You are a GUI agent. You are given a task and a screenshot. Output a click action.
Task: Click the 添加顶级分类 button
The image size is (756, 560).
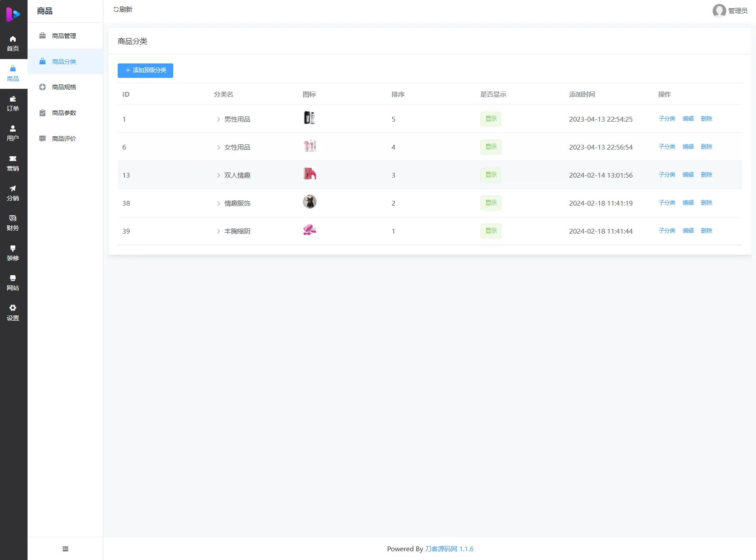tap(145, 70)
